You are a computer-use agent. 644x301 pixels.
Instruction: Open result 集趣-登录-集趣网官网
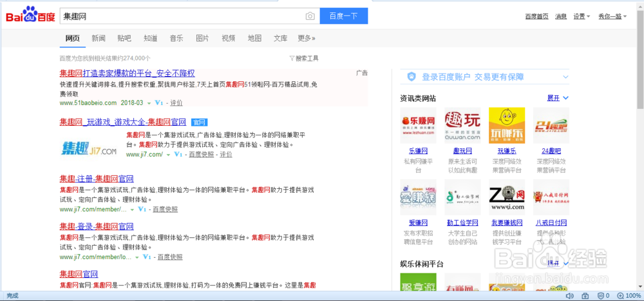[x=97, y=227]
